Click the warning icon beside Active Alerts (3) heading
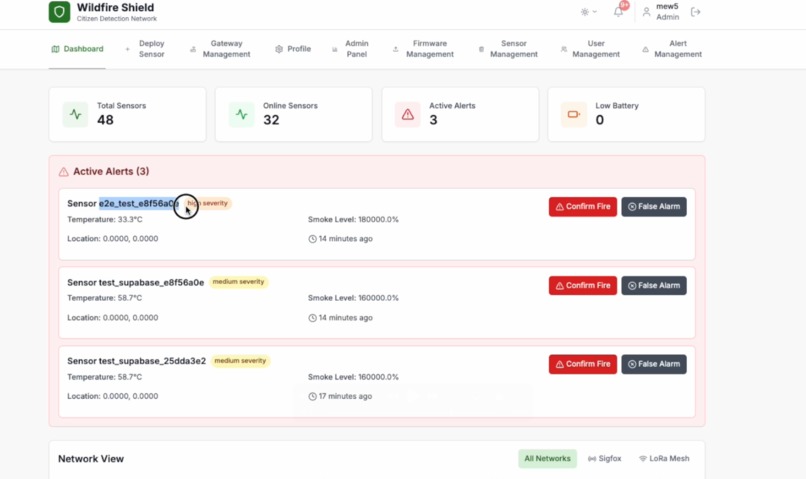The image size is (806, 479). (x=64, y=172)
